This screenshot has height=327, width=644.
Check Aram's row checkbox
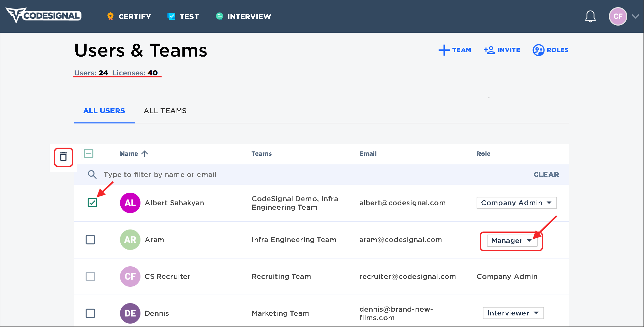pyautogui.click(x=90, y=240)
